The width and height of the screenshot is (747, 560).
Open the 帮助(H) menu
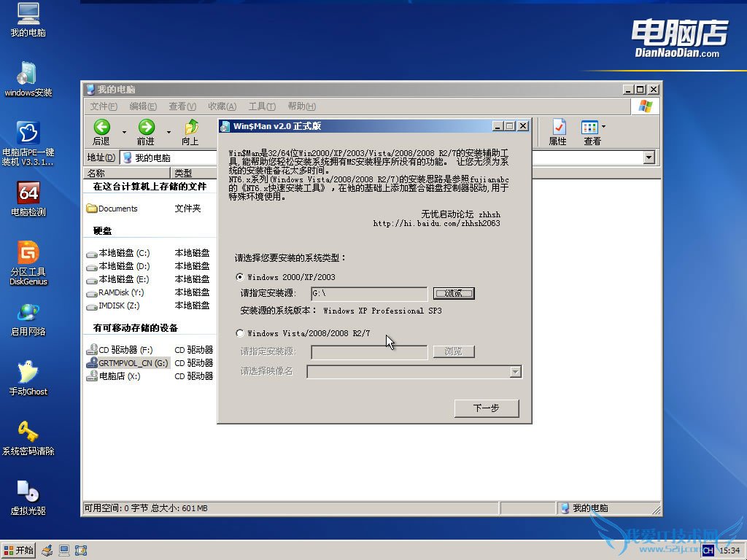click(x=301, y=106)
